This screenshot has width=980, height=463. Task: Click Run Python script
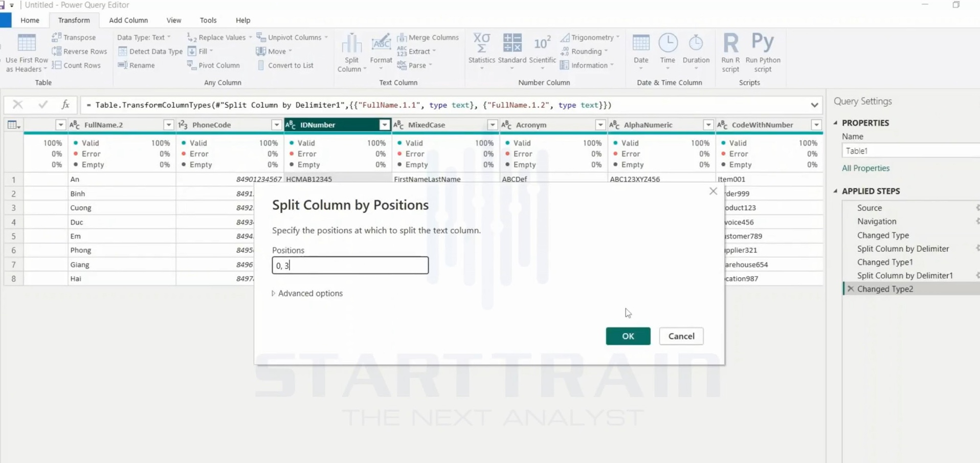763,53
